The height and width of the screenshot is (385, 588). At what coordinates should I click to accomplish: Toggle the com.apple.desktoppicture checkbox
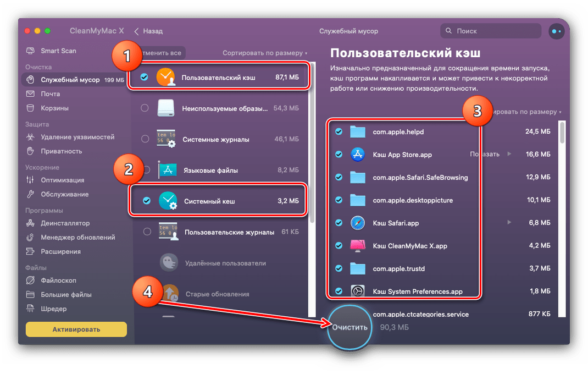[x=339, y=200]
